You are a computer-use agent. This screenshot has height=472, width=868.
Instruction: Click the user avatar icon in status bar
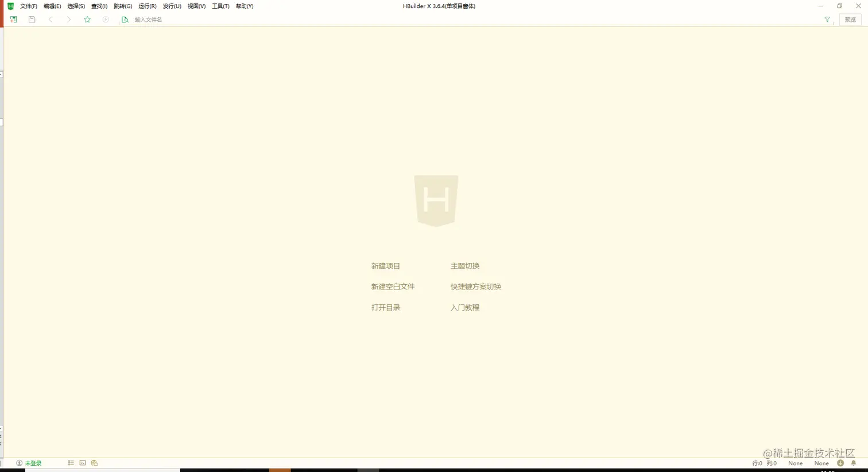(19, 463)
